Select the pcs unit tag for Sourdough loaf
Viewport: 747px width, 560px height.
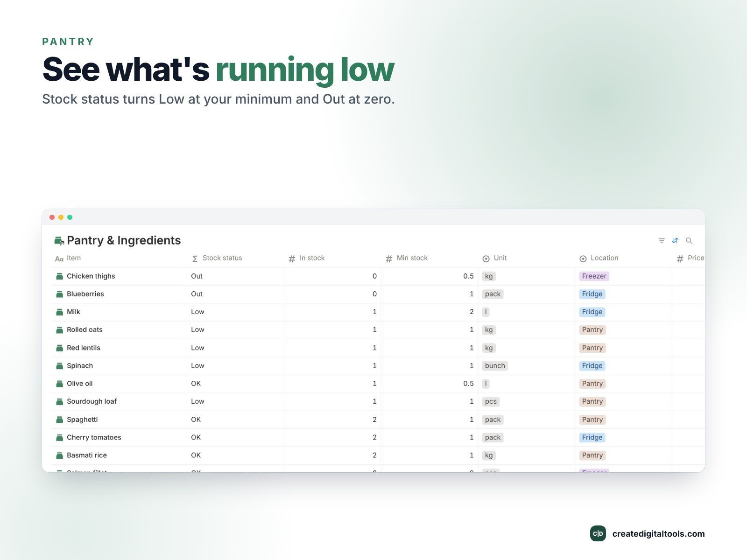[x=491, y=401]
